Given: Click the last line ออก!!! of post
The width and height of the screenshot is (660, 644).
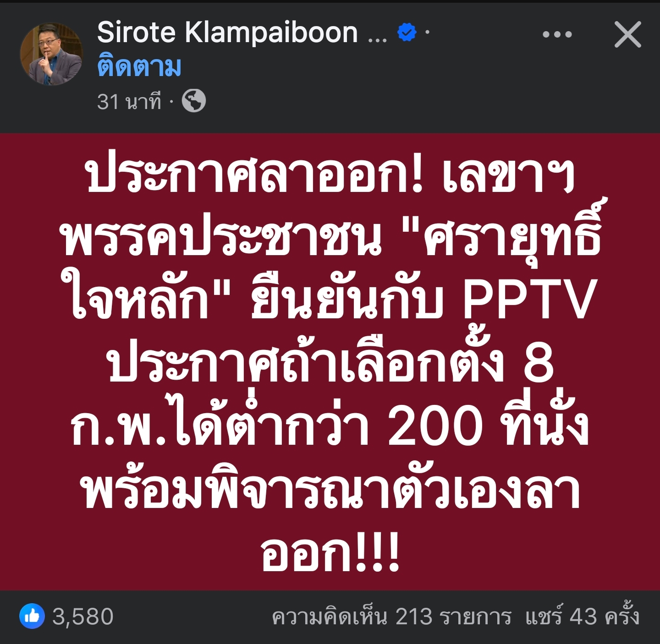Looking at the screenshot, I should (x=330, y=552).
